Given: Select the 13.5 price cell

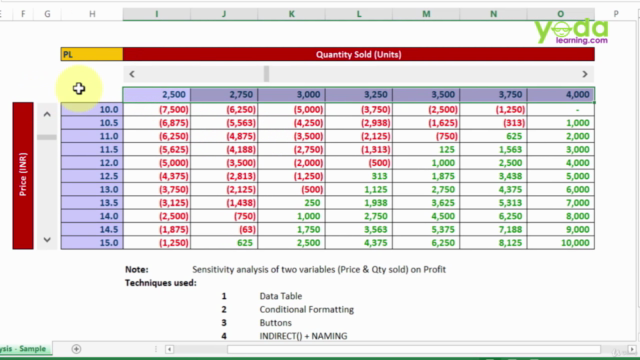Looking at the screenshot, I should pos(92,203).
